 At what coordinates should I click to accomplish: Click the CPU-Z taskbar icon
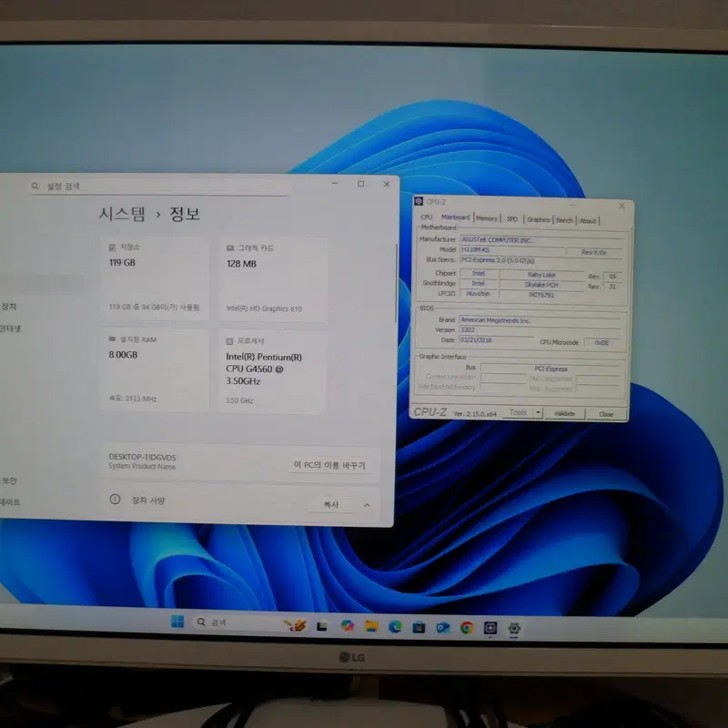pos(490,628)
